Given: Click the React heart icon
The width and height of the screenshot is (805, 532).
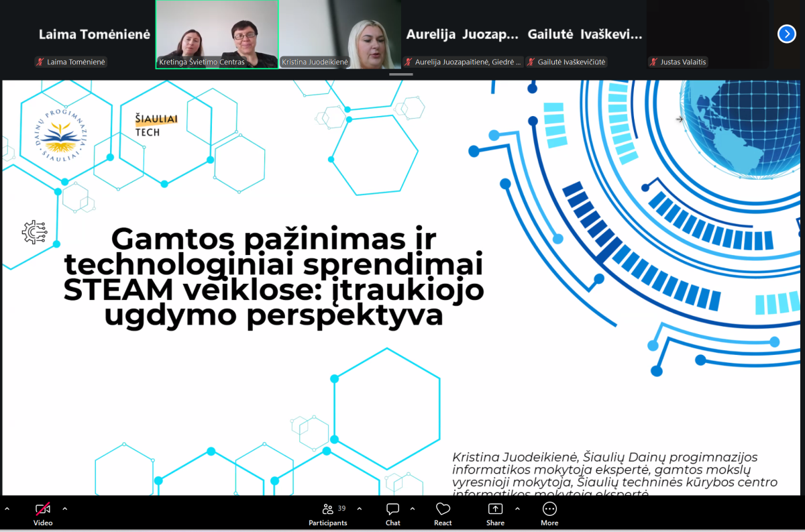Looking at the screenshot, I should 443,509.
